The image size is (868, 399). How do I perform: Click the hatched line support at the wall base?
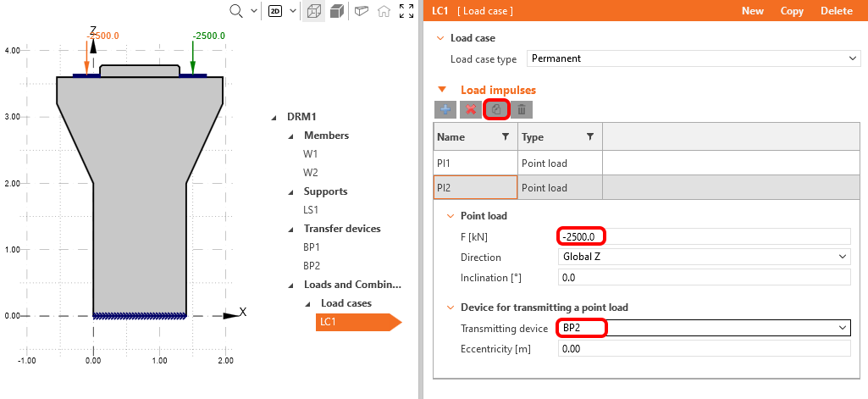coord(140,317)
